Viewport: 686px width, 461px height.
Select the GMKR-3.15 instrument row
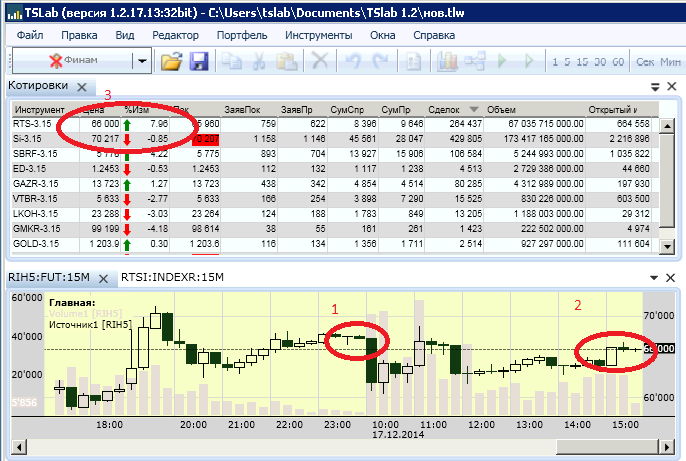pos(335,229)
